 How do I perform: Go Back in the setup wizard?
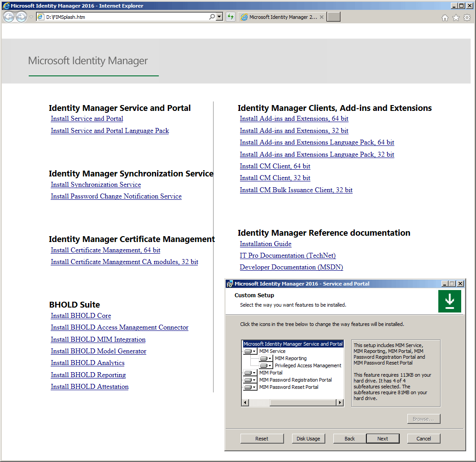point(349,439)
